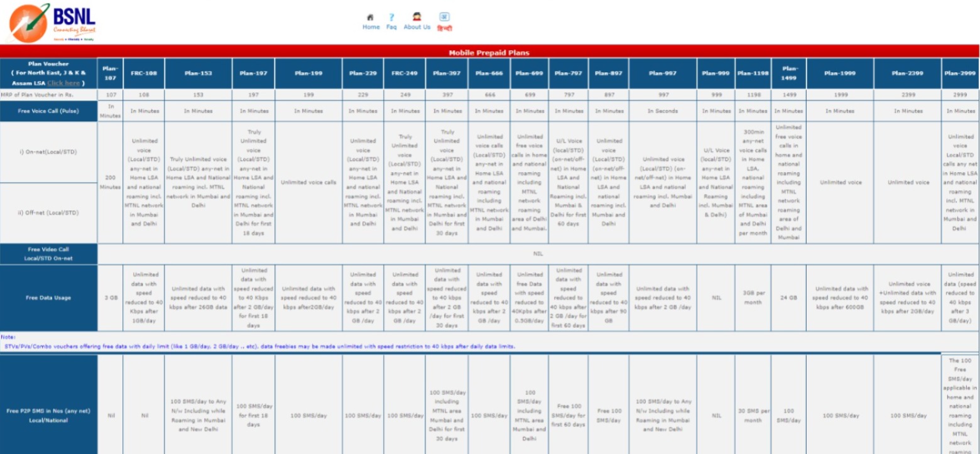Select the Plan-997 column header

pos(663,73)
